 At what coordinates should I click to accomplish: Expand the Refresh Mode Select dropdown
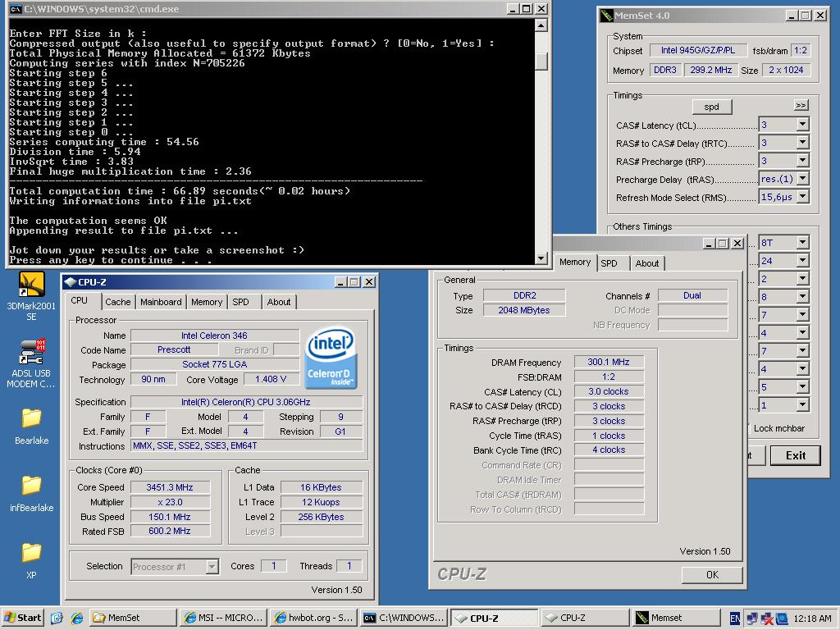(x=802, y=197)
